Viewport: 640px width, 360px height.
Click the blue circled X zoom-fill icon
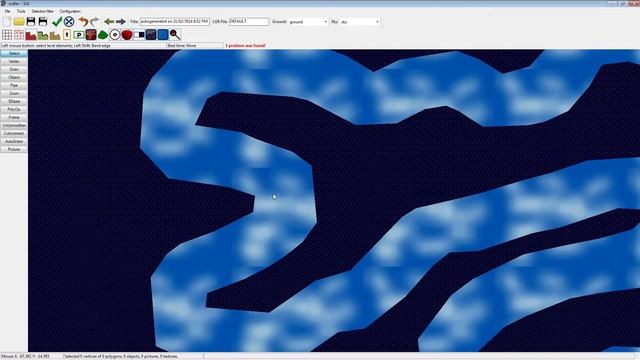[69, 22]
